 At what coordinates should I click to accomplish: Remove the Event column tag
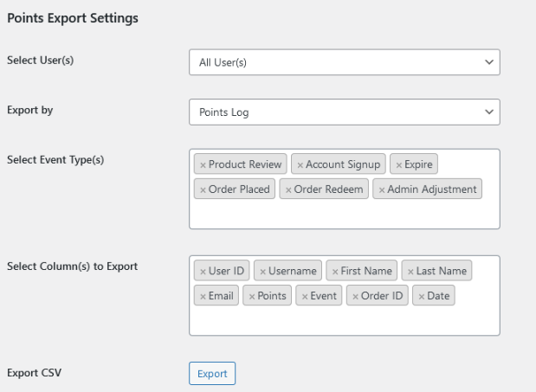click(x=304, y=296)
